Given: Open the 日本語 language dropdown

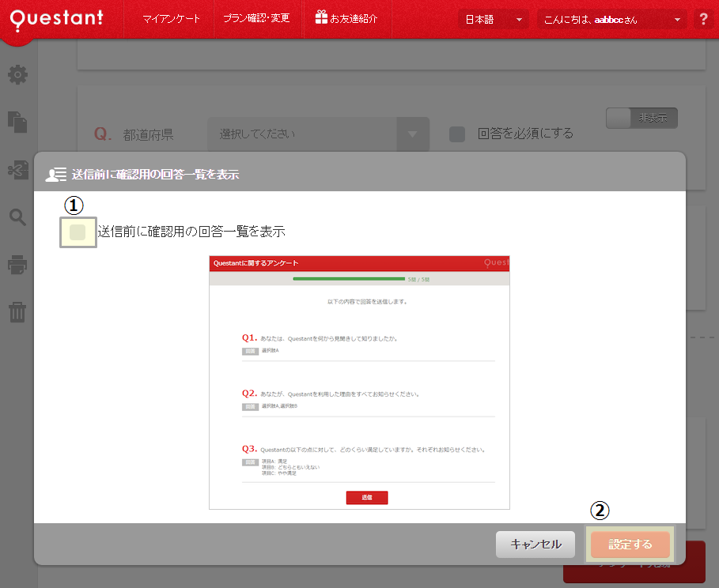Looking at the screenshot, I should click(x=494, y=19).
